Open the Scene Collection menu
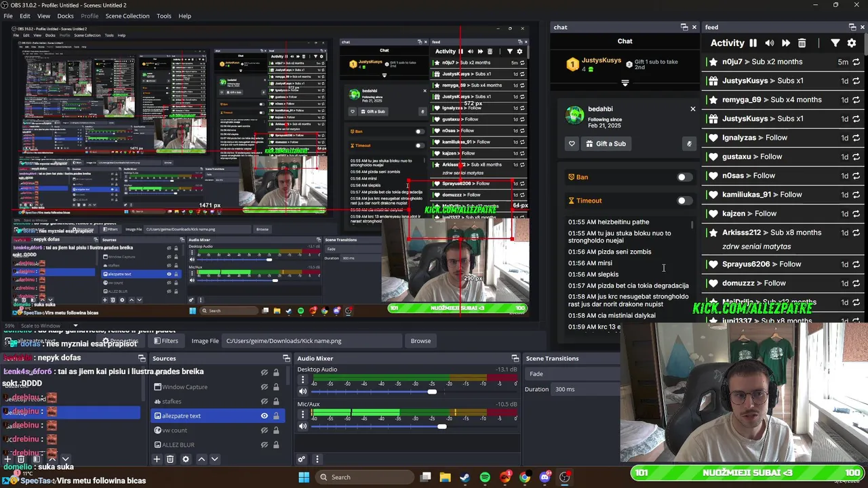Viewport: 868px width, 488px height. point(127,16)
